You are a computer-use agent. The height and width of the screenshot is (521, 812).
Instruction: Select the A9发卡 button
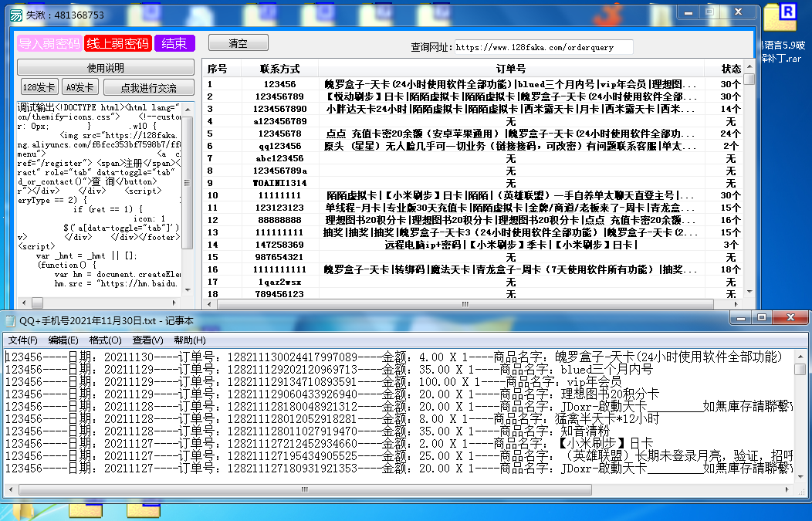[x=80, y=87]
